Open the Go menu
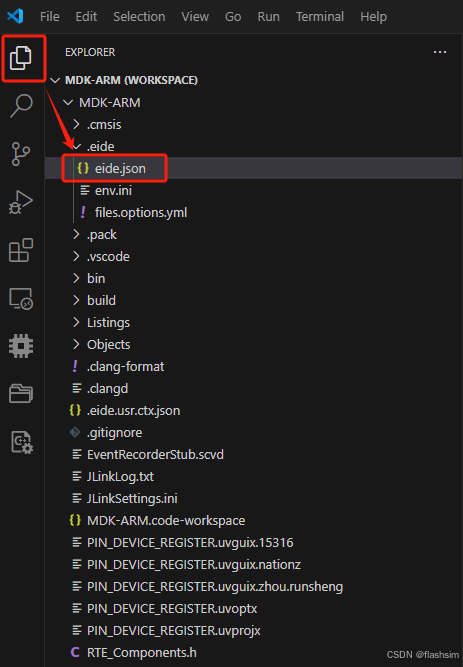 tap(233, 17)
